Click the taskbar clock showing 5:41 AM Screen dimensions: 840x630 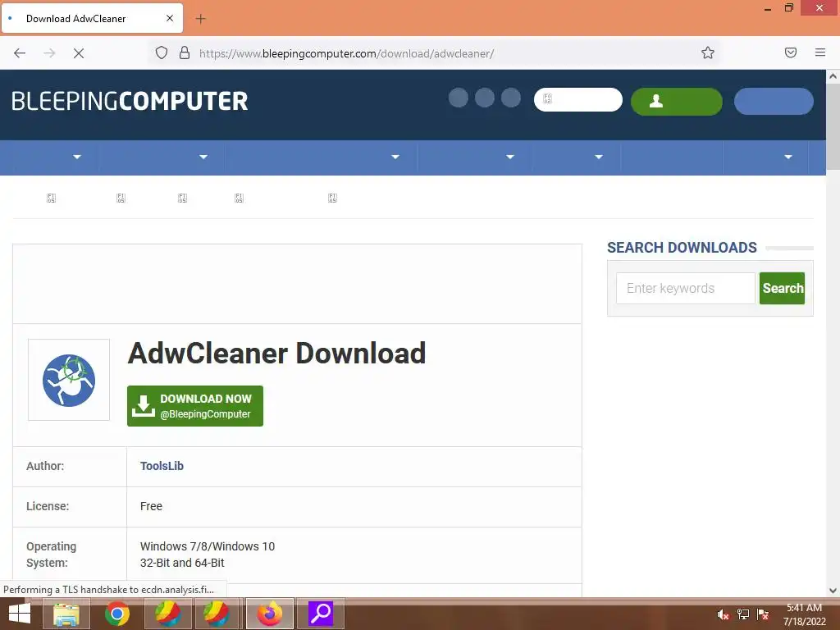tap(804, 614)
